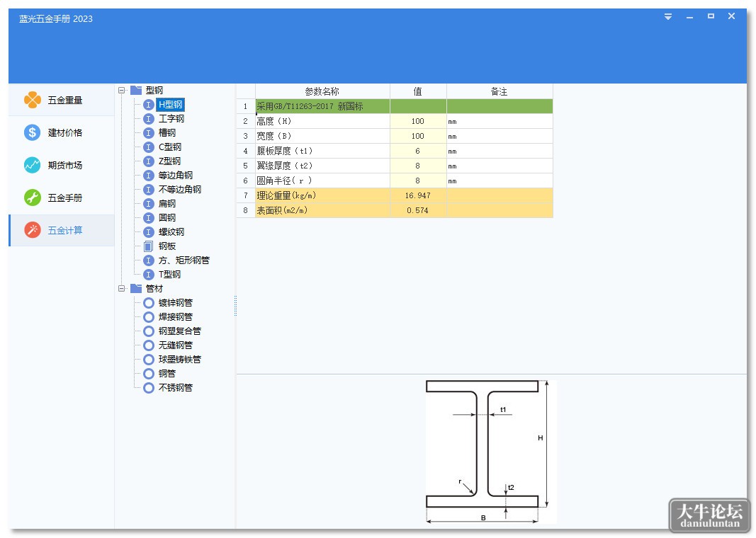The width and height of the screenshot is (756, 538).
Task: Select H型钢 in the tree
Action: (x=170, y=105)
